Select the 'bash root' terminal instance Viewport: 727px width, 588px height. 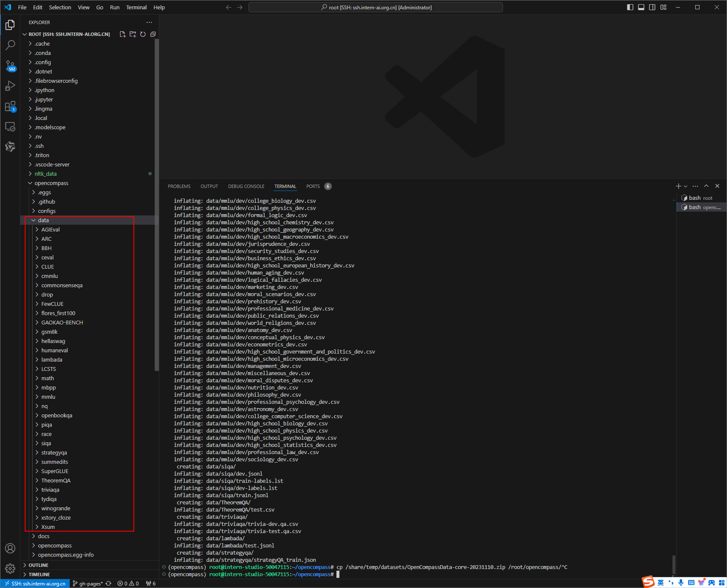[701, 198]
